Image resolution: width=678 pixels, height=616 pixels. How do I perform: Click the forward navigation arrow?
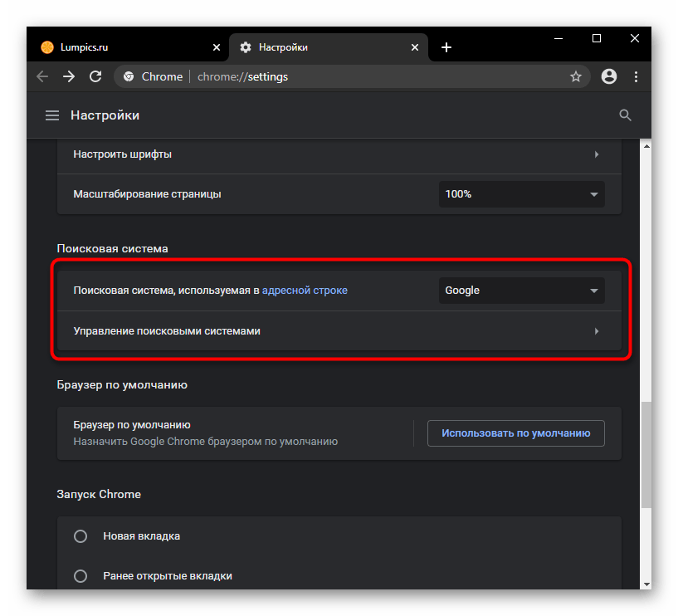tap(69, 76)
